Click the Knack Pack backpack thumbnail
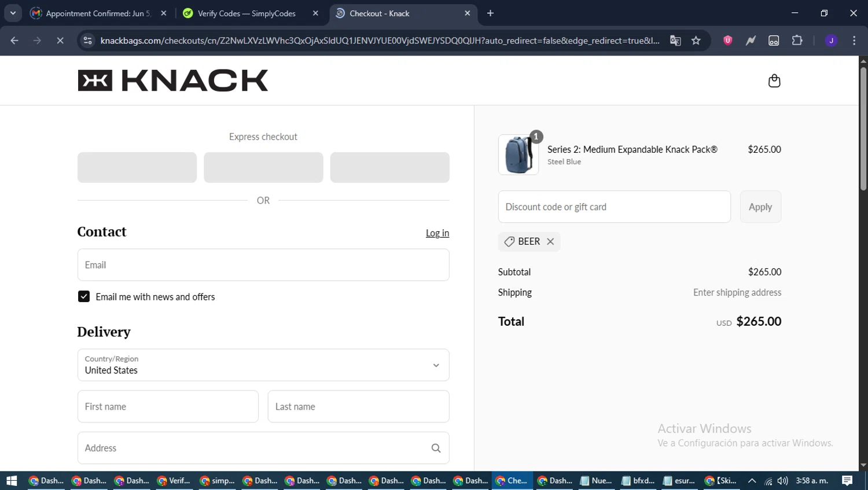 [x=518, y=154]
